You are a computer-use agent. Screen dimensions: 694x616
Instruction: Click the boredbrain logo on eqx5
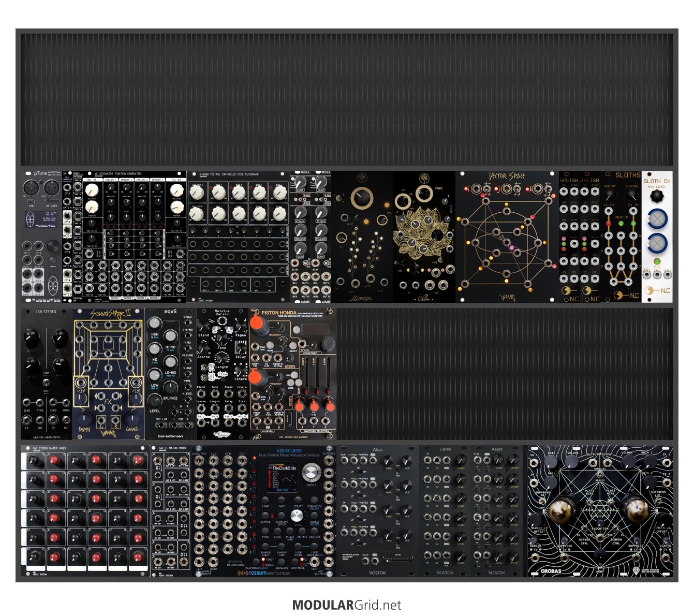171,435
